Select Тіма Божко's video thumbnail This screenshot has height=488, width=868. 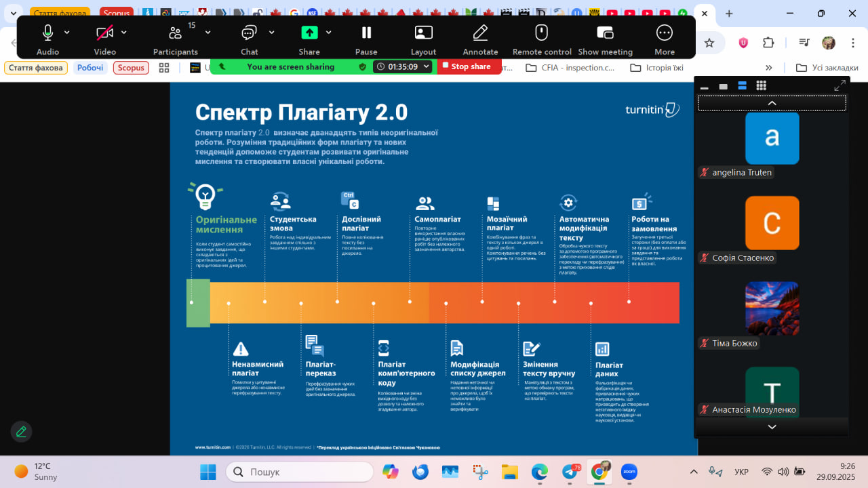[x=772, y=308]
